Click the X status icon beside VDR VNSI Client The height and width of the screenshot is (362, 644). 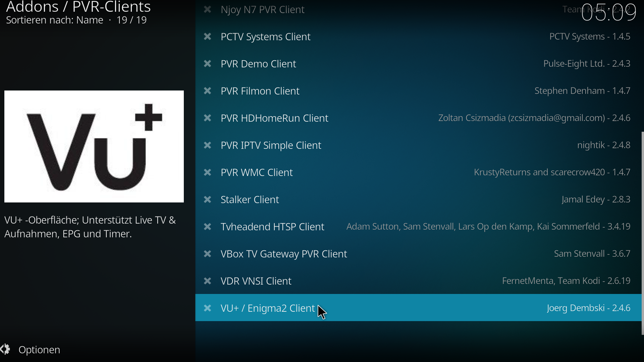(208, 281)
